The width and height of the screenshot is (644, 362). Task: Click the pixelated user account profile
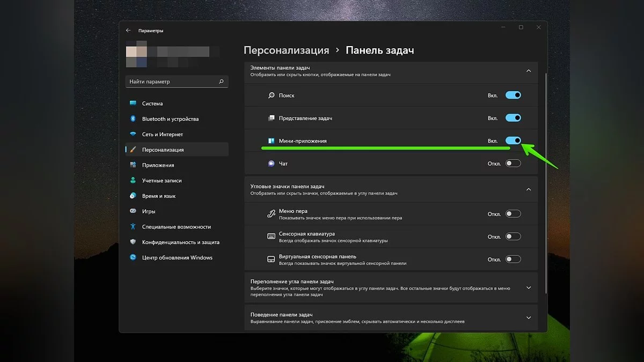point(173,54)
